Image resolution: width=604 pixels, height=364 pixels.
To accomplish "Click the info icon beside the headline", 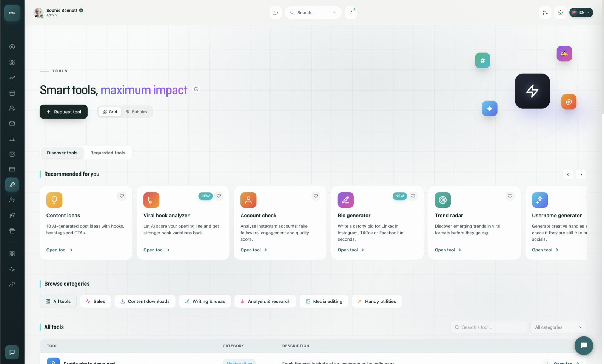I will pyautogui.click(x=196, y=89).
